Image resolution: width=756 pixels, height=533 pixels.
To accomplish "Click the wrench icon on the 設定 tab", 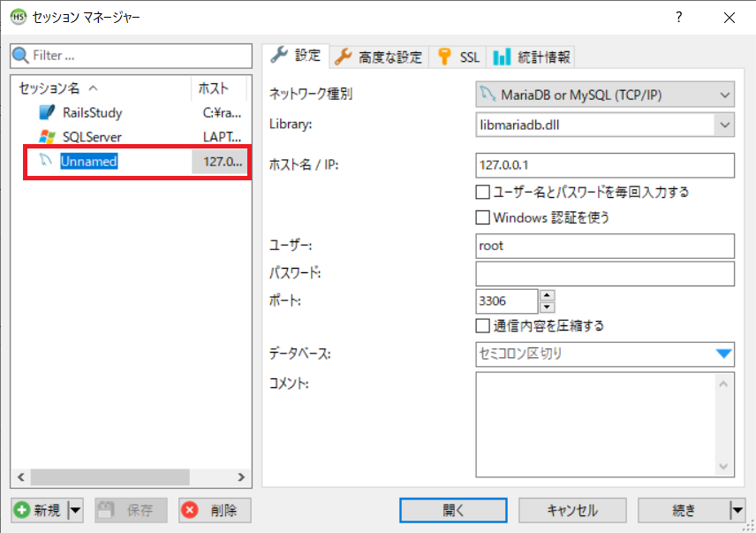I will [x=279, y=56].
